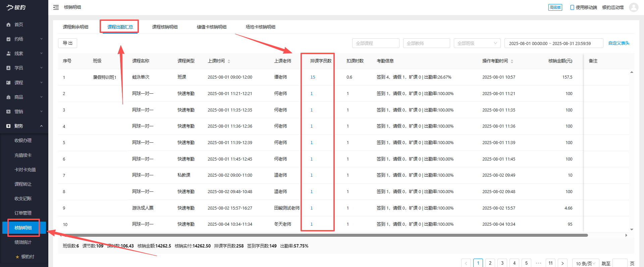Click the pagination ellipsis to skip pages
The width and height of the screenshot is (644, 267).
coord(538,263)
